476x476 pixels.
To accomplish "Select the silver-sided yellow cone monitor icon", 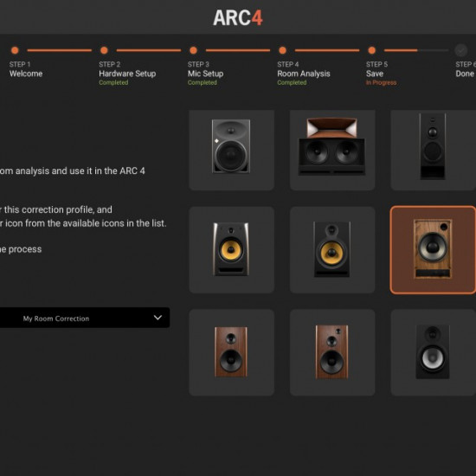I will click(x=231, y=250).
